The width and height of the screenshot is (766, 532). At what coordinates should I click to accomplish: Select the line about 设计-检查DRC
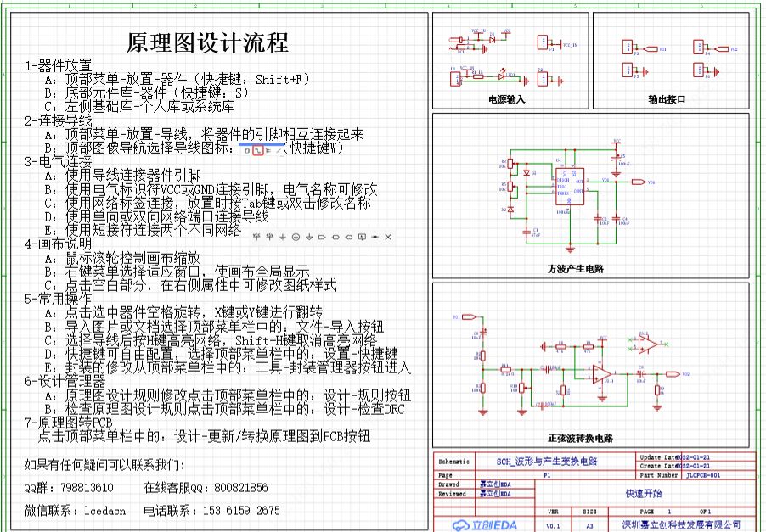click(x=225, y=408)
